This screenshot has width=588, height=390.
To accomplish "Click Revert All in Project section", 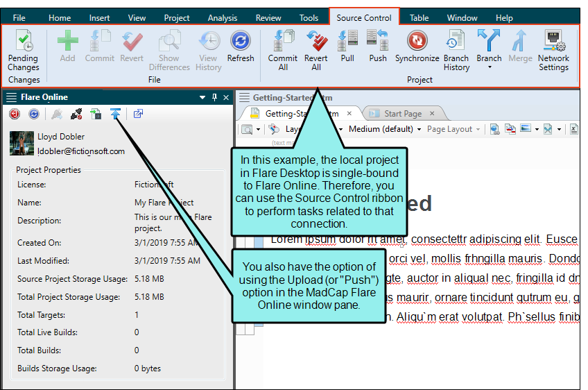I will pyautogui.click(x=315, y=51).
